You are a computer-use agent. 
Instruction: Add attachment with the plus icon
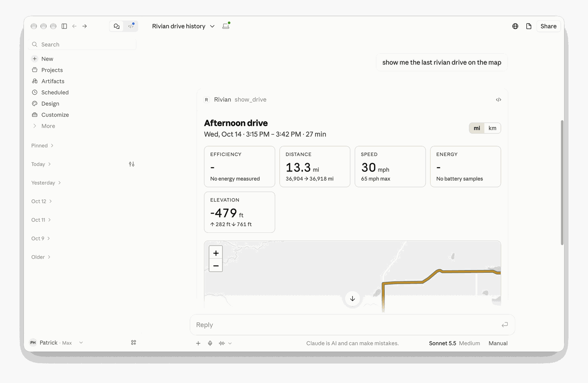[198, 343]
